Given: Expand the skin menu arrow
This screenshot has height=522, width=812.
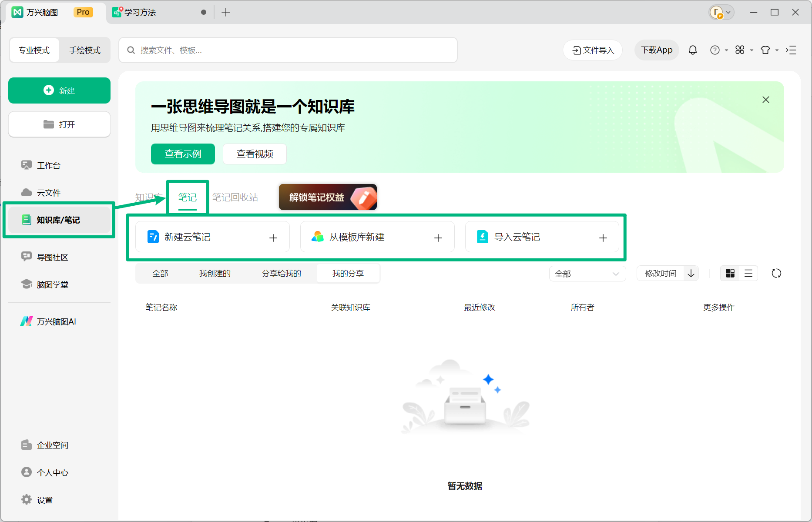Looking at the screenshot, I should pyautogui.click(x=777, y=50).
